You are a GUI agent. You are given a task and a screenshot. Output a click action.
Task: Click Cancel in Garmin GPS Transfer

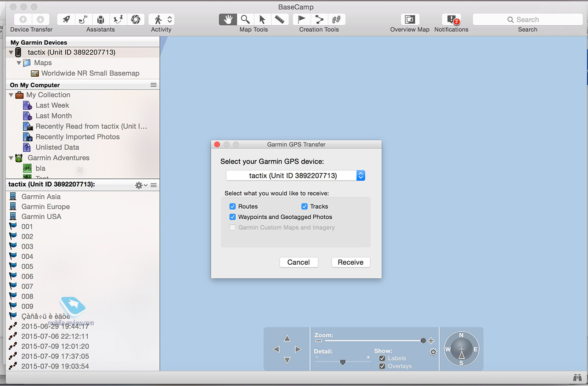[299, 262]
